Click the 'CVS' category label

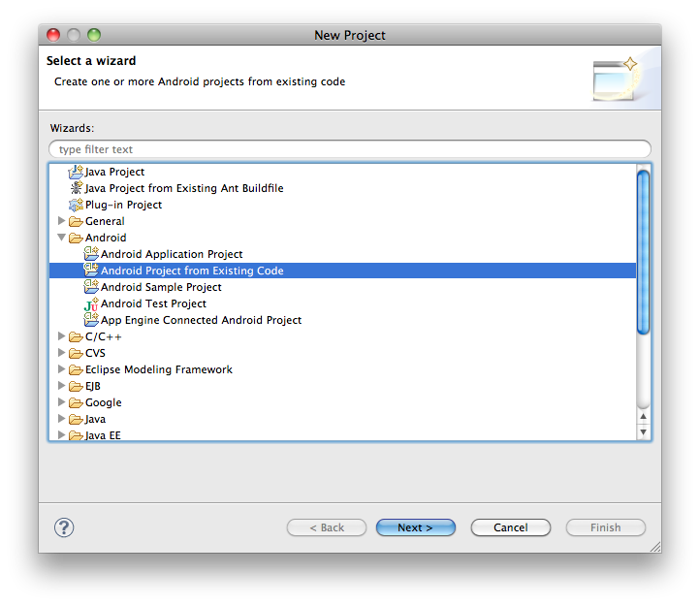coord(96,354)
